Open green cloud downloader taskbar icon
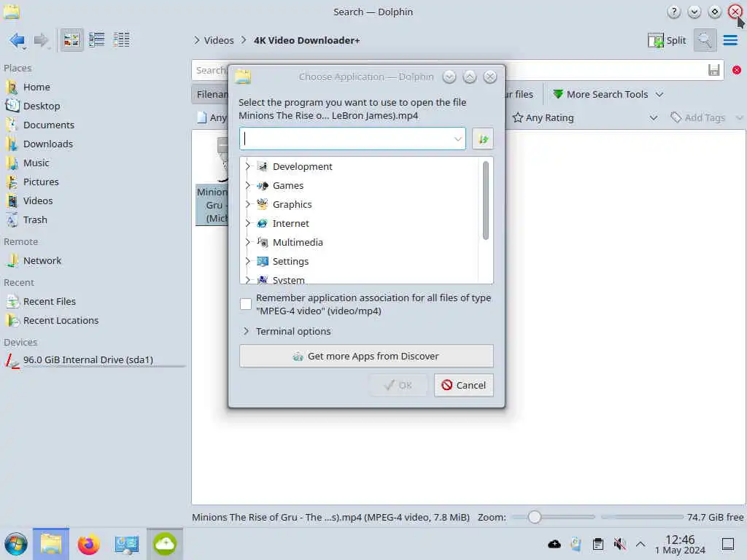This screenshot has height=560, width=747. (x=164, y=544)
